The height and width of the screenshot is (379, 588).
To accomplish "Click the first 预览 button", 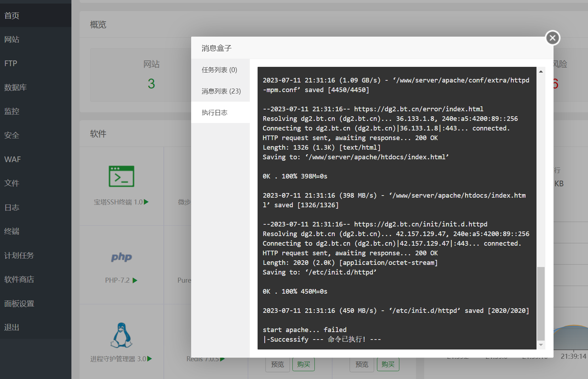I will (x=277, y=364).
